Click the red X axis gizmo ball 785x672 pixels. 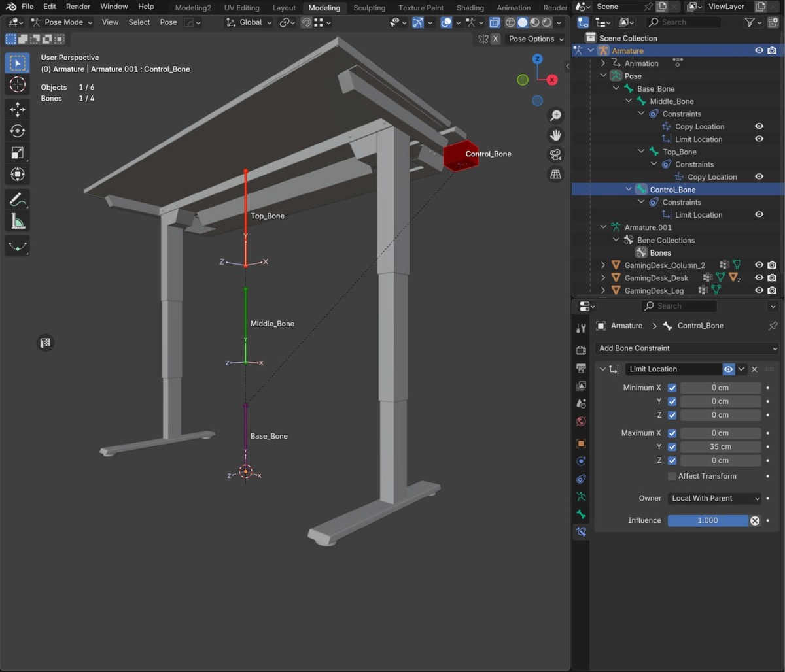click(x=552, y=80)
